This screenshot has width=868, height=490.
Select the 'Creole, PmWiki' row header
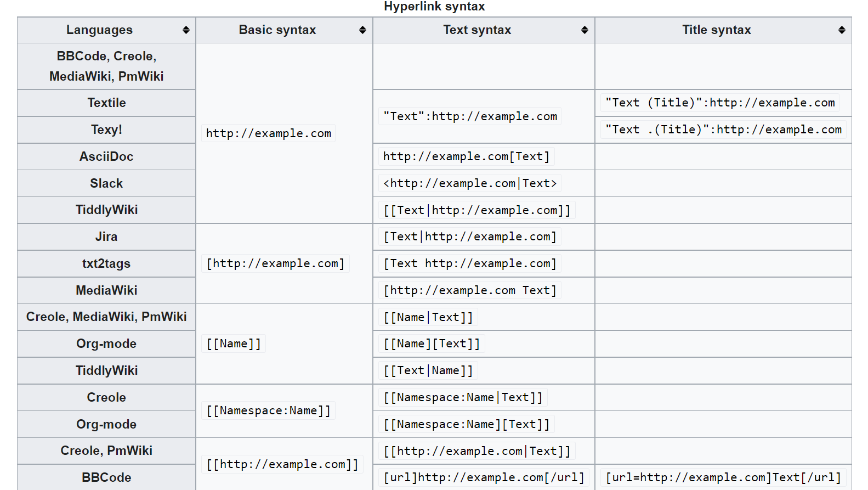[106, 451]
